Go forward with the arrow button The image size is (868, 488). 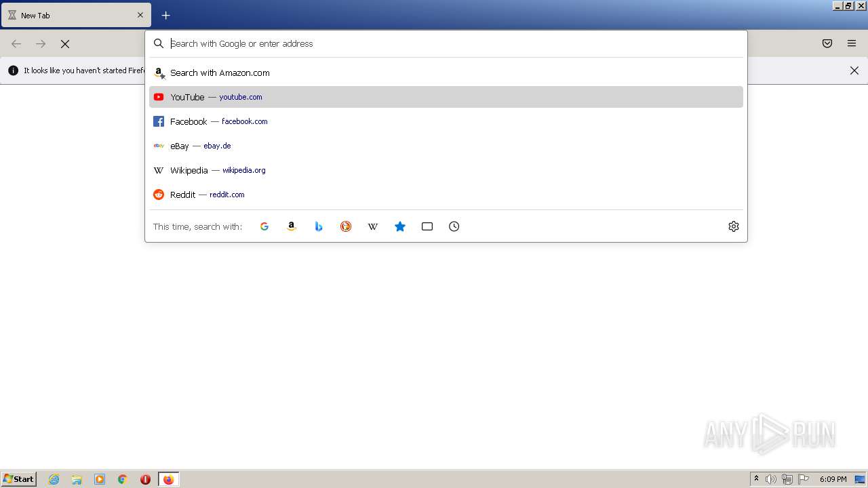coord(41,43)
